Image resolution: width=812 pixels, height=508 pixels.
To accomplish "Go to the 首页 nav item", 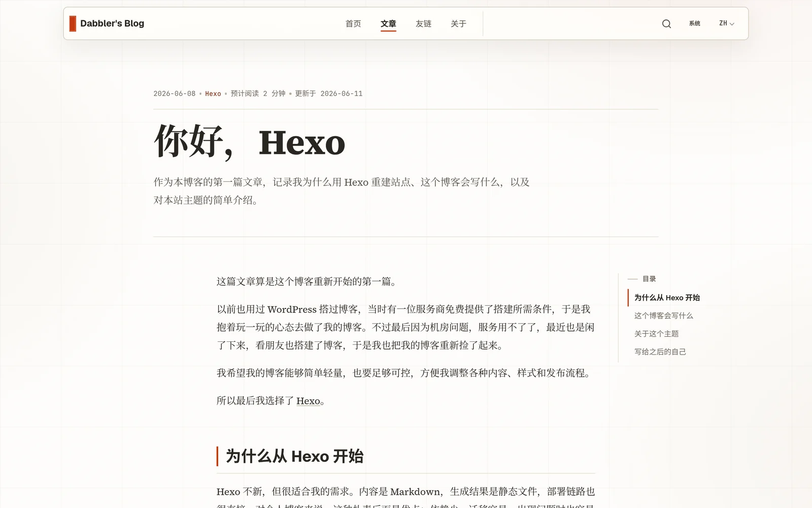I will (353, 23).
